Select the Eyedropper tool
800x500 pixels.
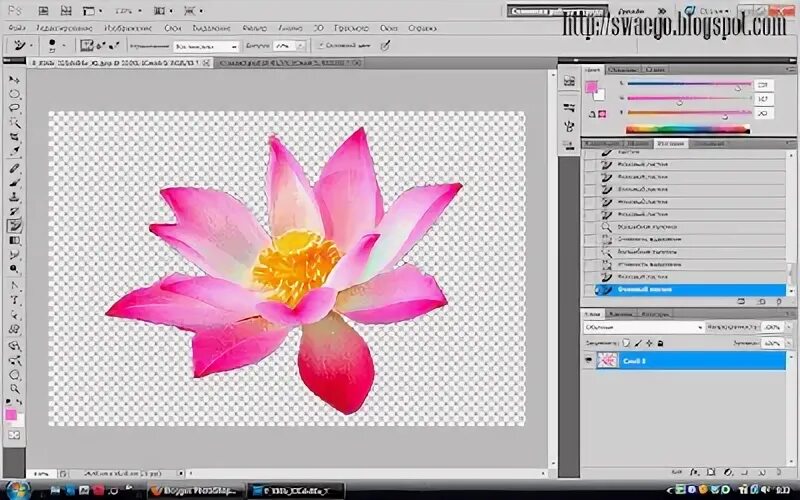pos(14,151)
